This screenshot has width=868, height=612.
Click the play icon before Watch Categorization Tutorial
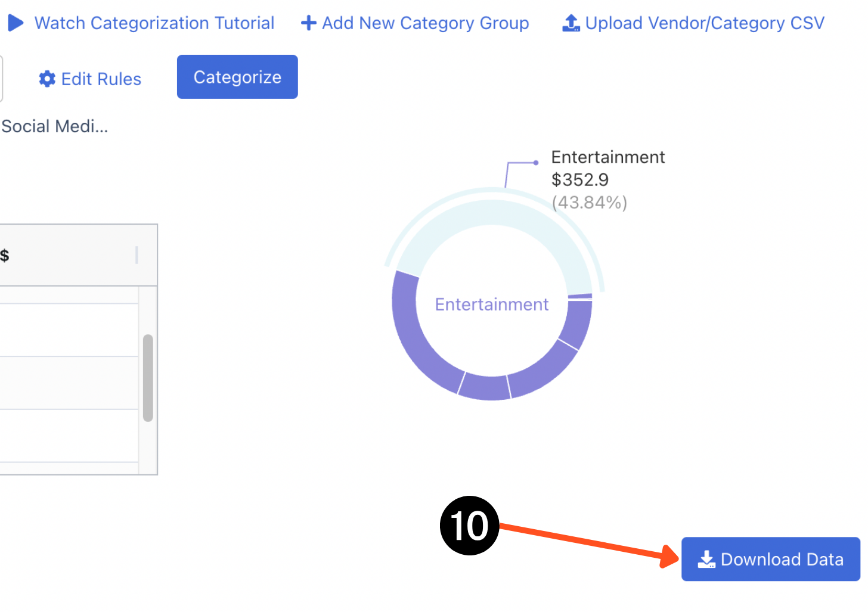point(15,23)
